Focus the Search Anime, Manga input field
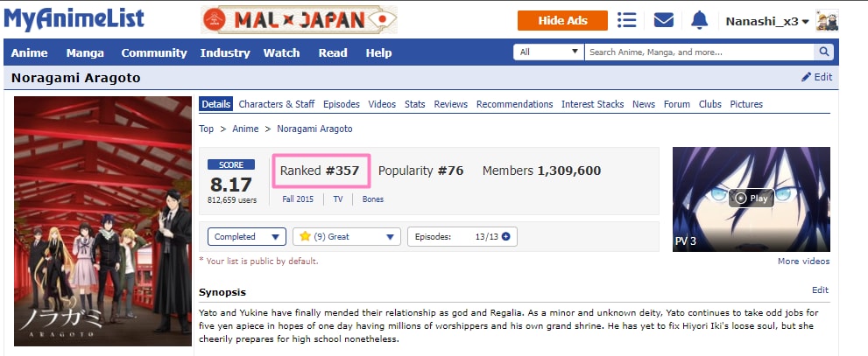 [699, 52]
